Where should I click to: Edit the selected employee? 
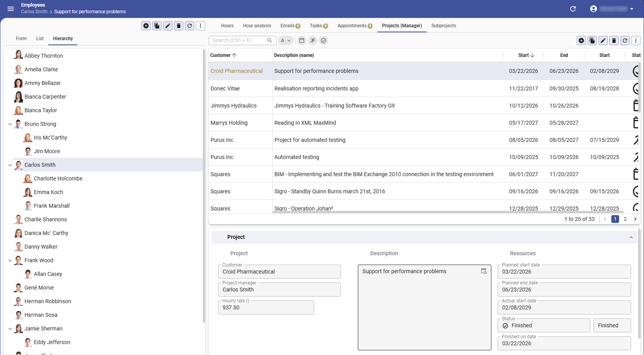point(168,26)
